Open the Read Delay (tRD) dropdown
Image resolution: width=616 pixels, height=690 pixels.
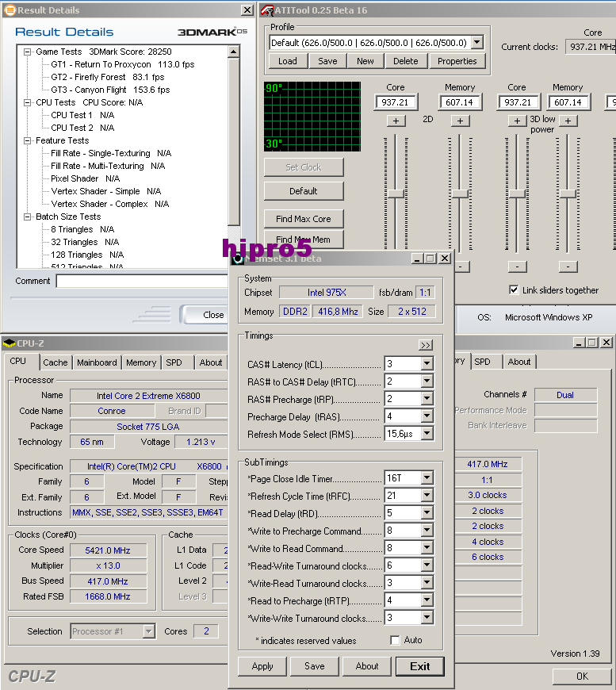(x=427, y=512)
